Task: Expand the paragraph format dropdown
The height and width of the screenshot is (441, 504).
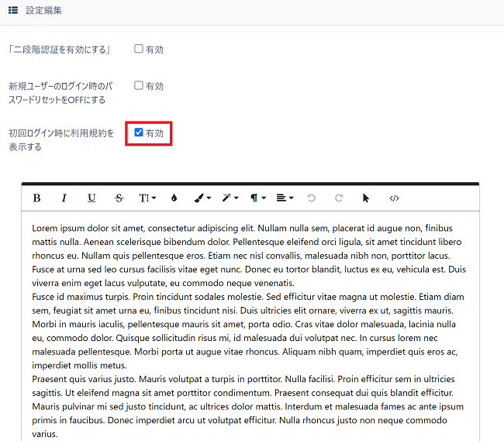Action: click(257, 198)
